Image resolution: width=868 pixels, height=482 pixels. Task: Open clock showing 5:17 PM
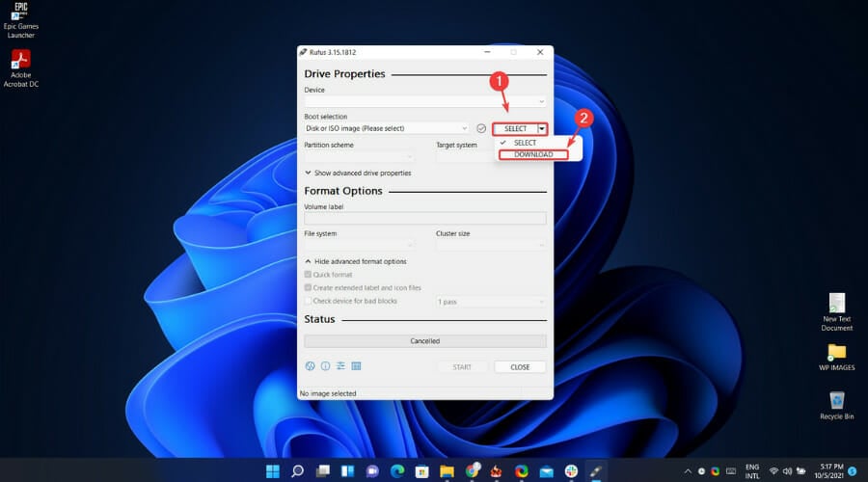(x=828, y=471)
